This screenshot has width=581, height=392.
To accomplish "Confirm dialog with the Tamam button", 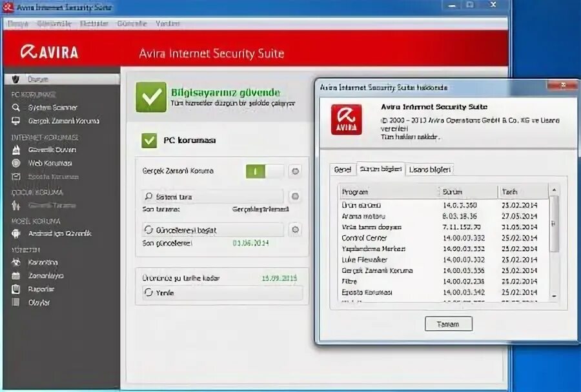I will click(x=449, y=324).
